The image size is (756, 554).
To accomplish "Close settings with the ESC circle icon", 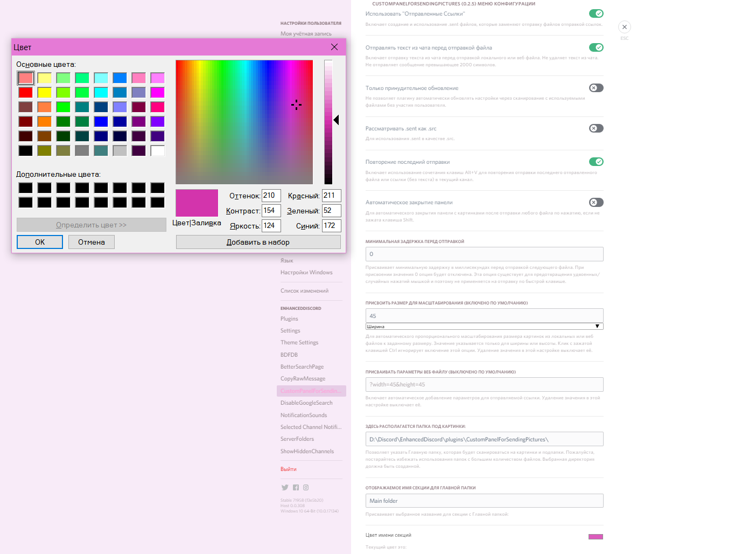I will coord(625,27).
